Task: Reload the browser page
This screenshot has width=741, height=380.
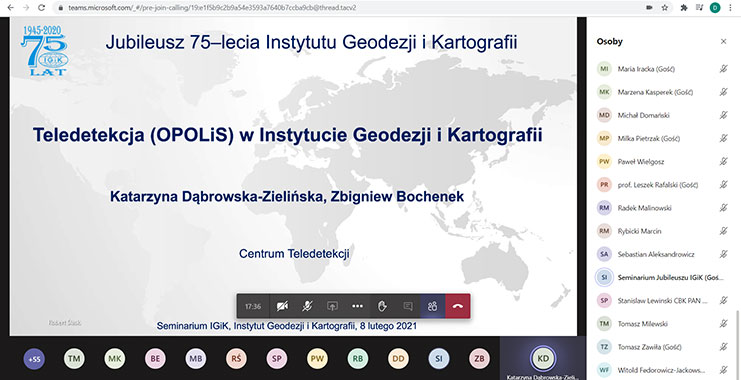Action: click(42, 8)
